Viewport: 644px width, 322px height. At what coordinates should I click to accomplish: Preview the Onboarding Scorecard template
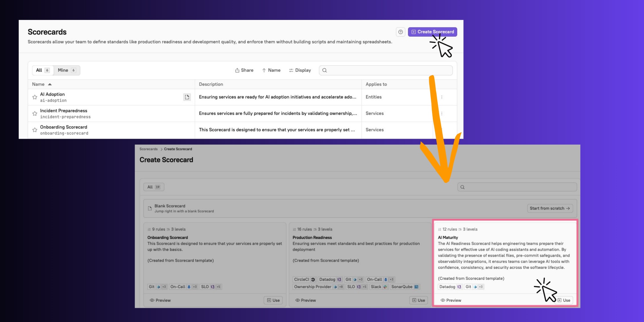tap(160, 300)
